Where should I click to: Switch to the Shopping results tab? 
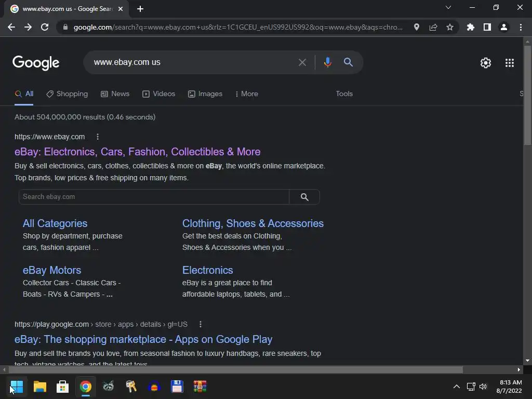(67, 94)
